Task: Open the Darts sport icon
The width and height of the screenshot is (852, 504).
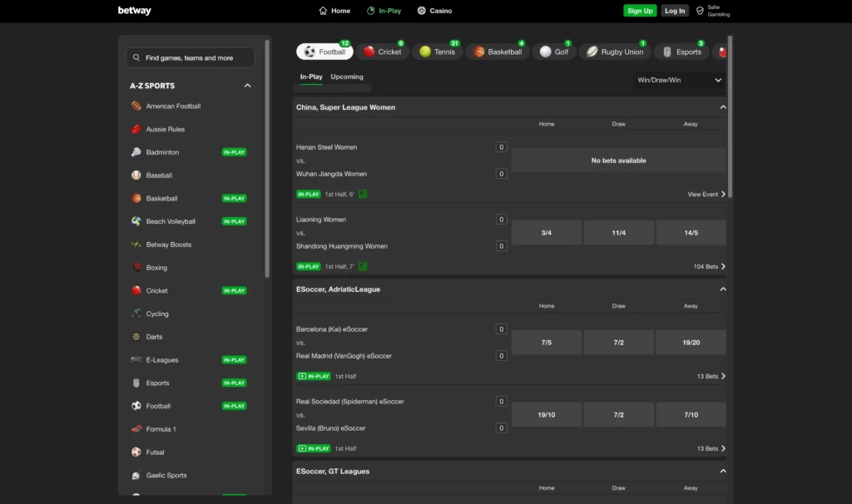Action: tap(136, 337)
